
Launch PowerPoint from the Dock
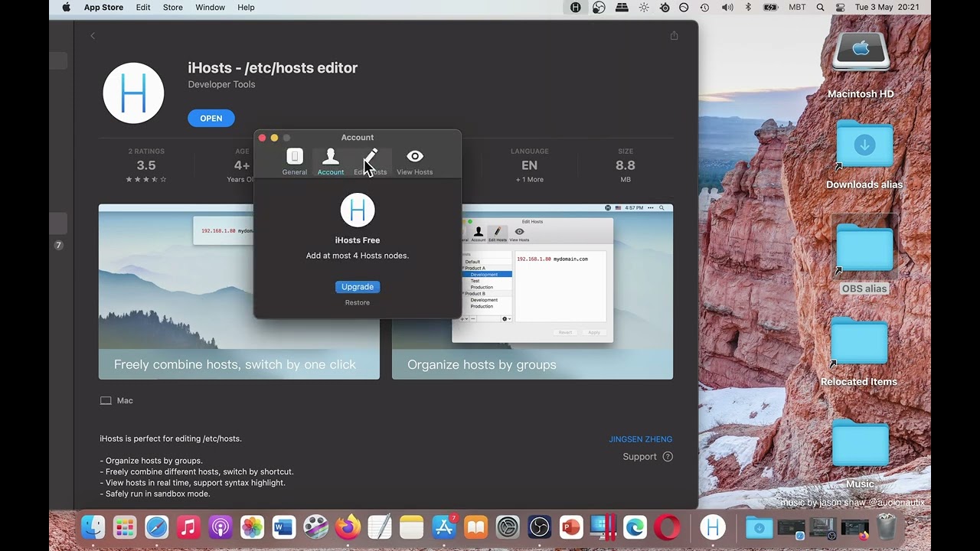(571, 527)
